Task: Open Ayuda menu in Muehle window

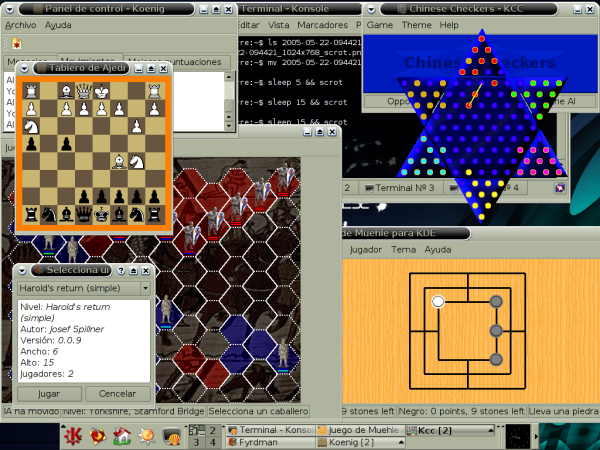Action: (x=438, y=249)
